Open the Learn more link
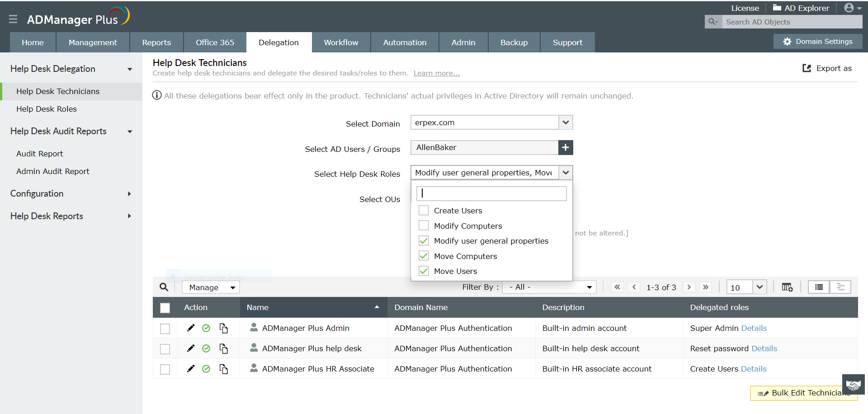868x414 pixels. click(437, 73)
